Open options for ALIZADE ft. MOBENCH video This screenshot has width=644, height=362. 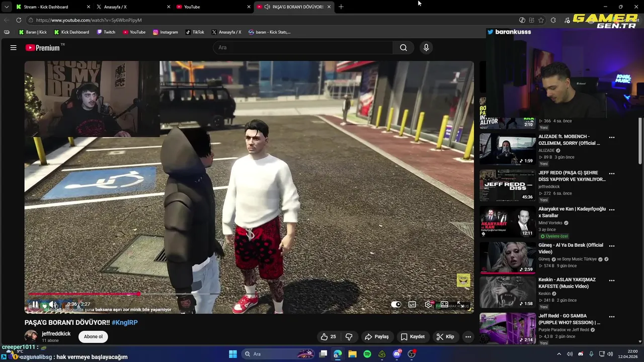tap(612, 137)
